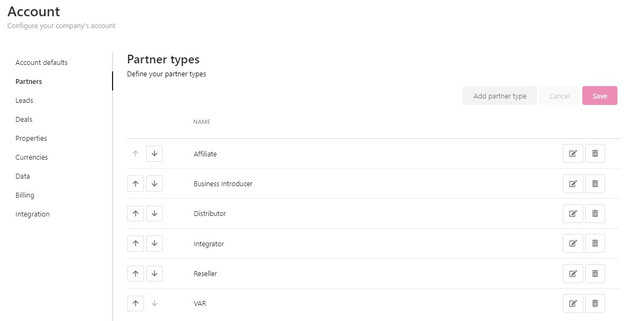644x321 pixels.
Task: Edit the Reseller partner type
Action: point(573,273)
